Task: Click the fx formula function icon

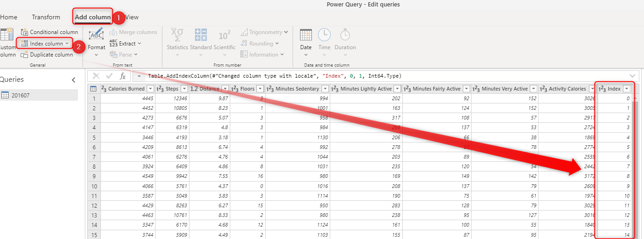Action: [122, 76]
